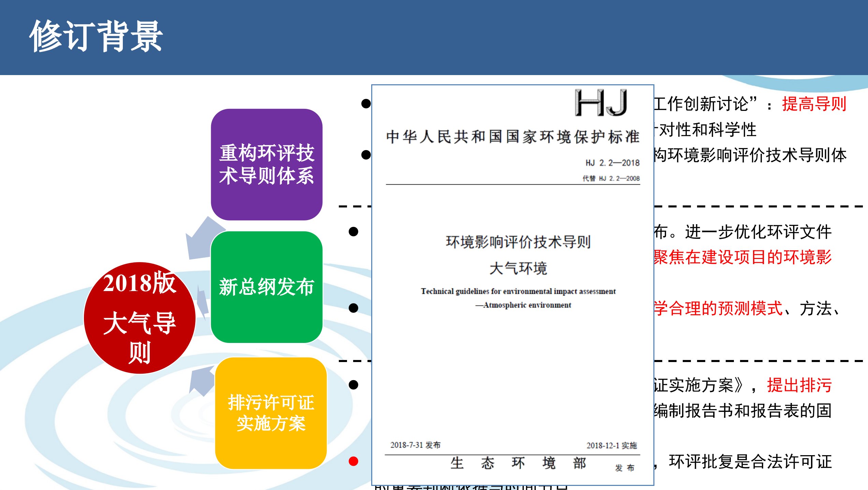Select the line 构环境影响评价技术导则体
Viewport: 868px width, 490px height.
(750, 155)
